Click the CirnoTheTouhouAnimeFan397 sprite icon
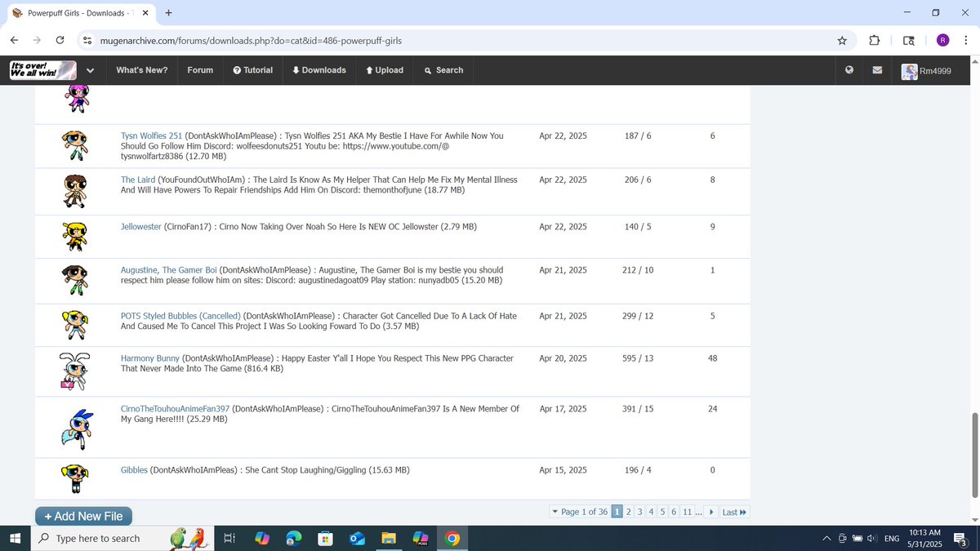980x551 pixels. (76, 428)
